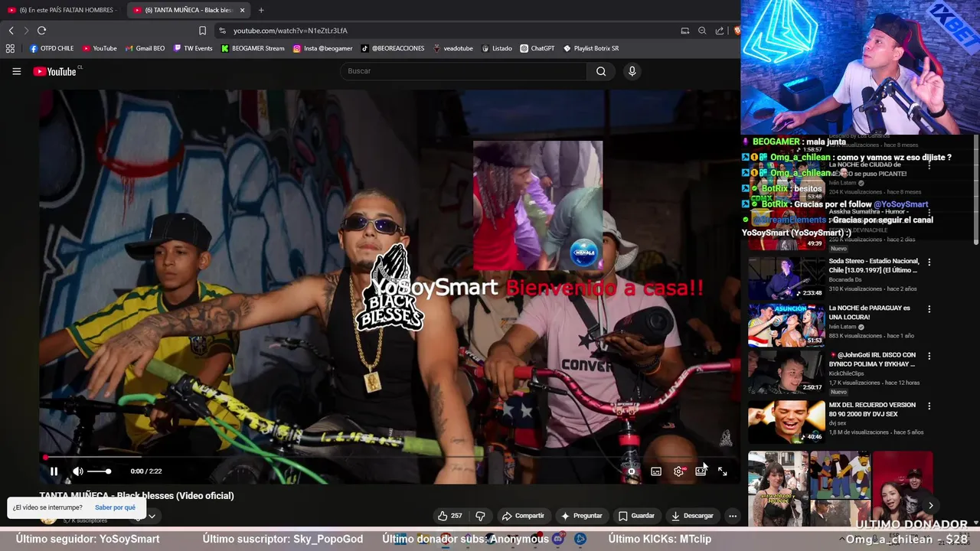Screen dimensions: 980x551
Task: Open the YouTube bookmark in bookmarks bar
Action: pyautogui.click(x=100, y=48)
